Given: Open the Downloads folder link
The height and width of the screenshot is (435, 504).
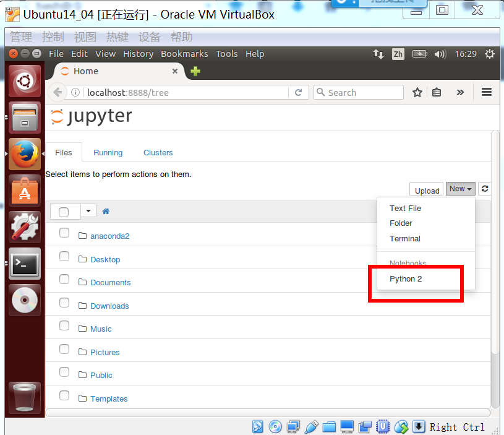Looking at the screenshot, I should [109, 306].
